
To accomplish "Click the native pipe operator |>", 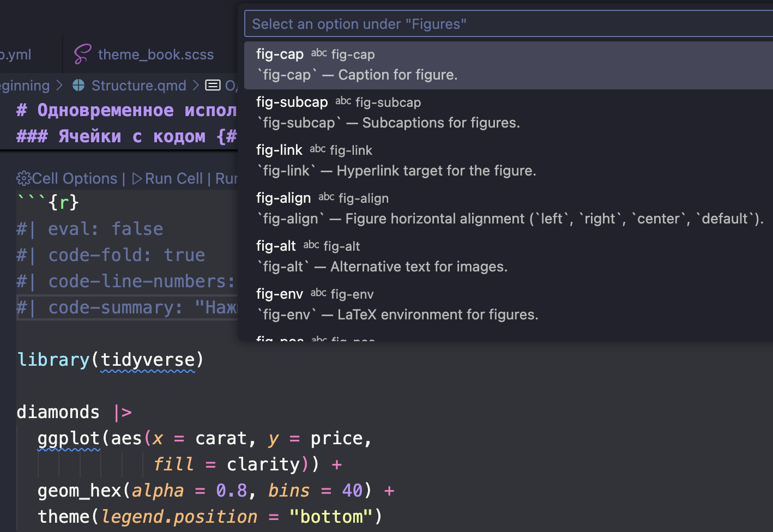I will coord(123,412).
